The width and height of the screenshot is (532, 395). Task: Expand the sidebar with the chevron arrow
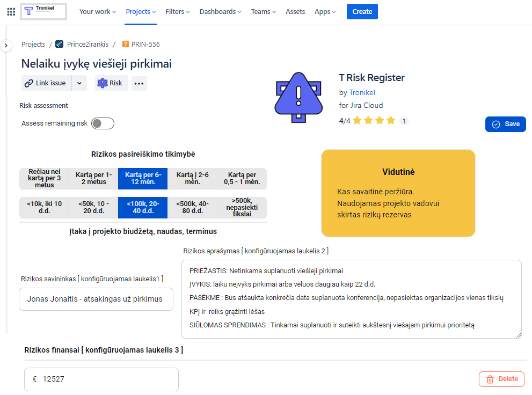pos(6,46)
